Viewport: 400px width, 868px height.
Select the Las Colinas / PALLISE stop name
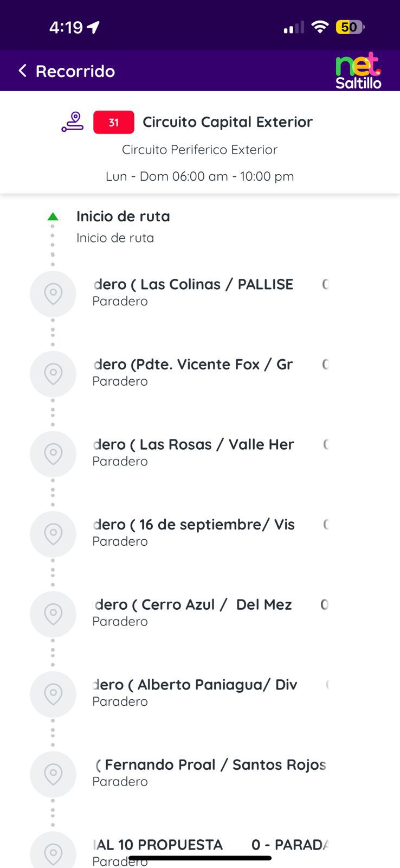(x=193, y=284)
